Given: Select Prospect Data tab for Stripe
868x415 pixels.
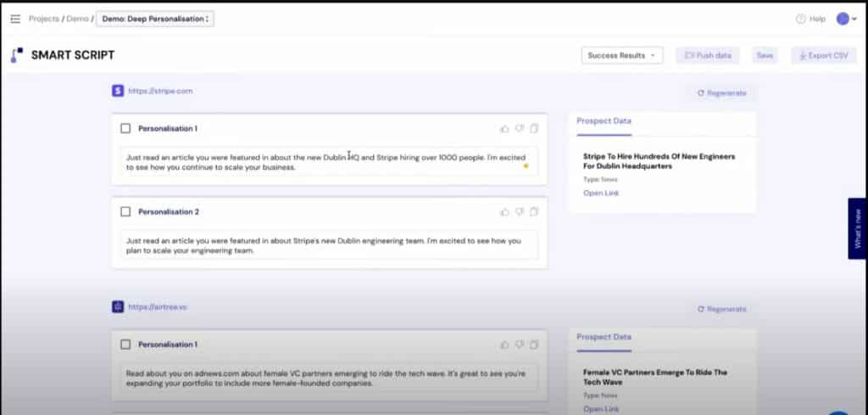Looking at the screenshot, I should tap(604, 121).
